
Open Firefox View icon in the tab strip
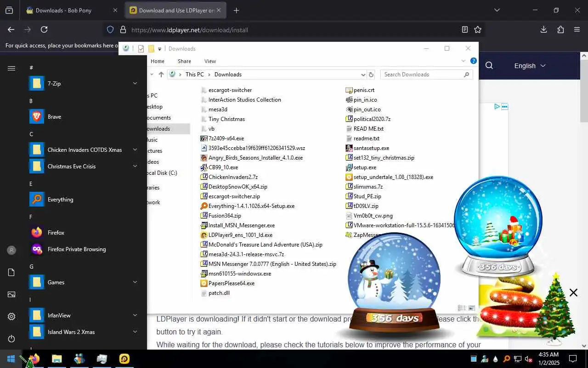point(9,10)
